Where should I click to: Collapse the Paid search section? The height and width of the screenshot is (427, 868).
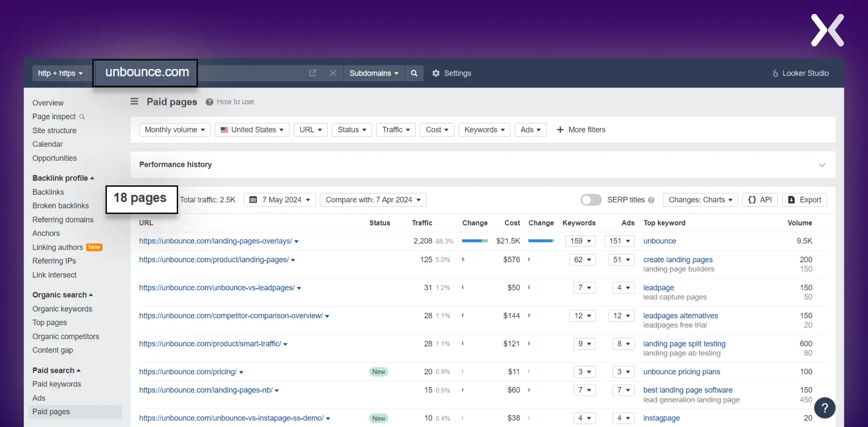[56, 370]
